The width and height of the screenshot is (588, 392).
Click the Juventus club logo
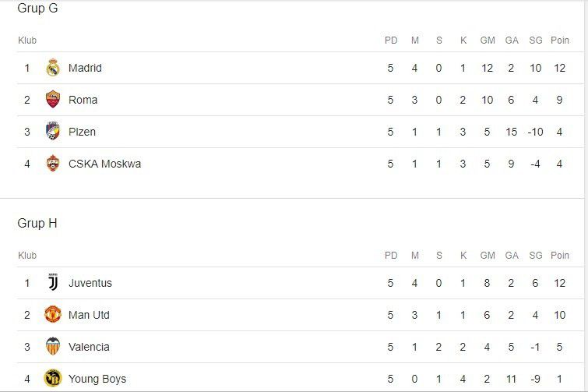[53, 283]
